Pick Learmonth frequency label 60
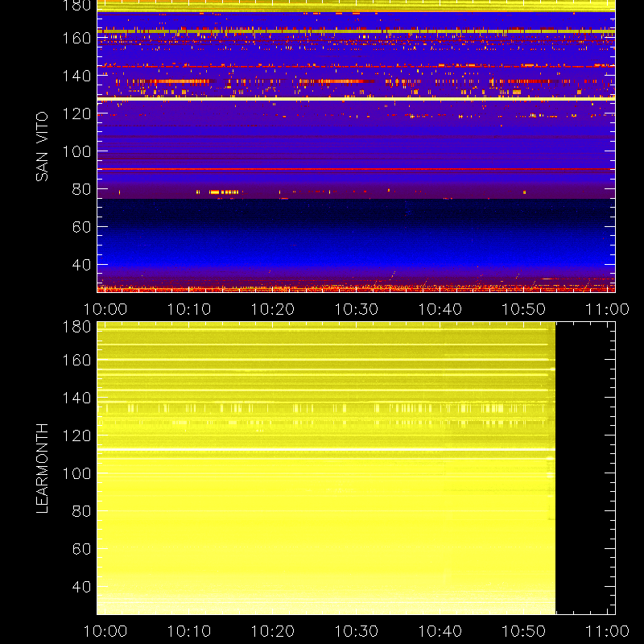The image size is (644, 644). coord(81,549)
